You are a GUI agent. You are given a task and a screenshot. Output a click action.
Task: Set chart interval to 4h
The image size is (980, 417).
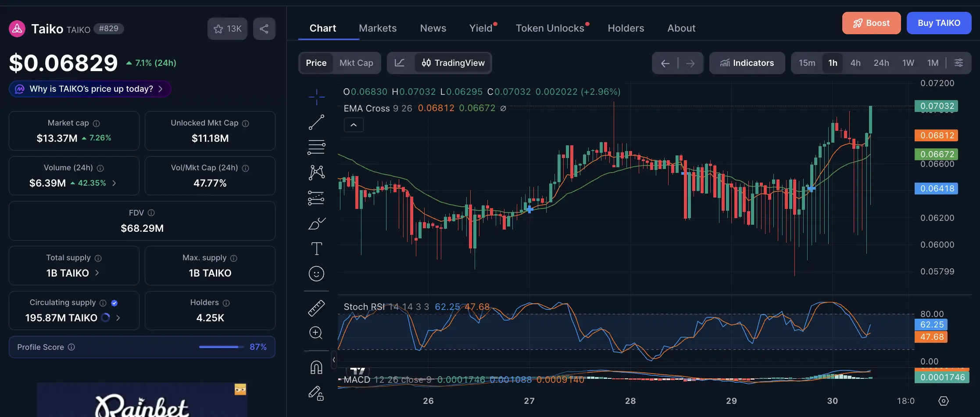[855, 63]
